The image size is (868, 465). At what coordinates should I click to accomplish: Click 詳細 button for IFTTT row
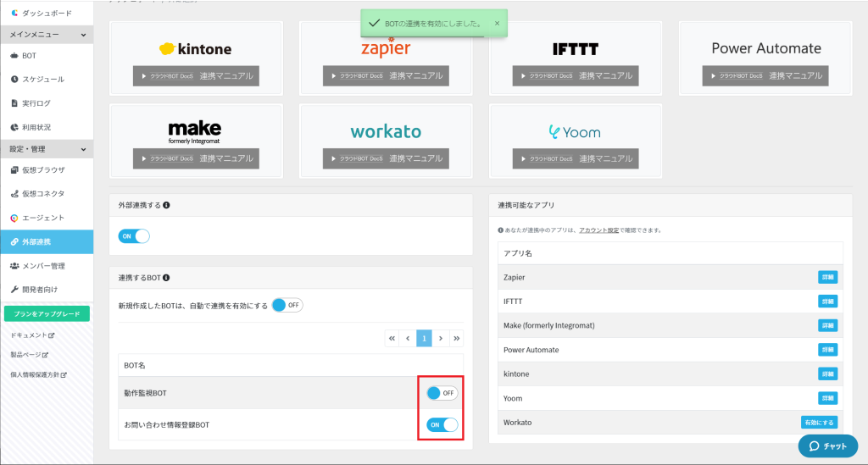pyautogui.click(x=827, y=302)
